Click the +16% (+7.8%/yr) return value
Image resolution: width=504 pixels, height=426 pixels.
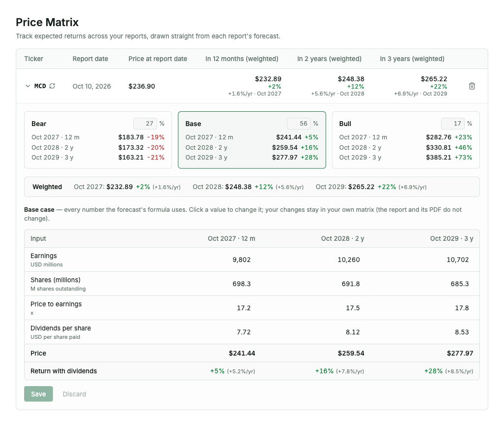click(x=340, y=371)
